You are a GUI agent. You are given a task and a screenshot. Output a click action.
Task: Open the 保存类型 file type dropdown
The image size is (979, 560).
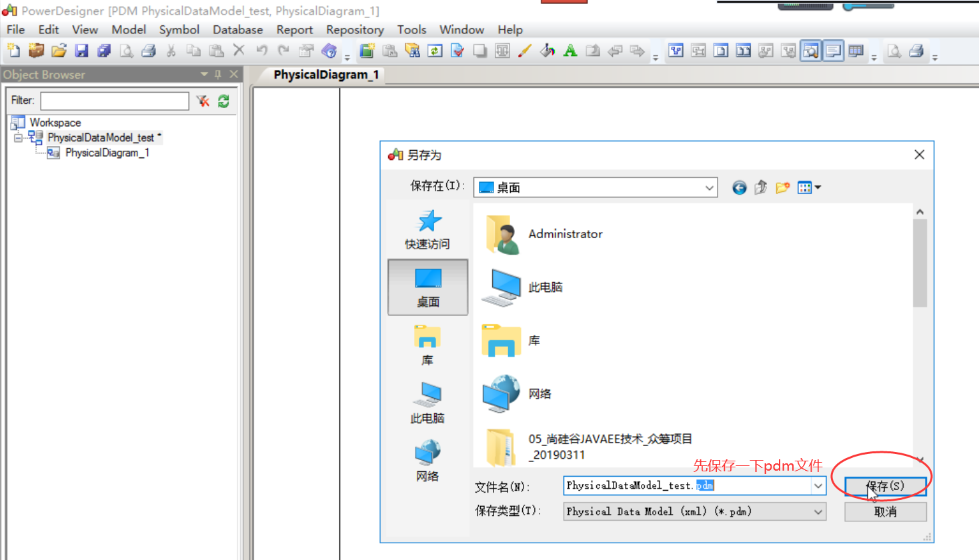click(x=818, y=512)
